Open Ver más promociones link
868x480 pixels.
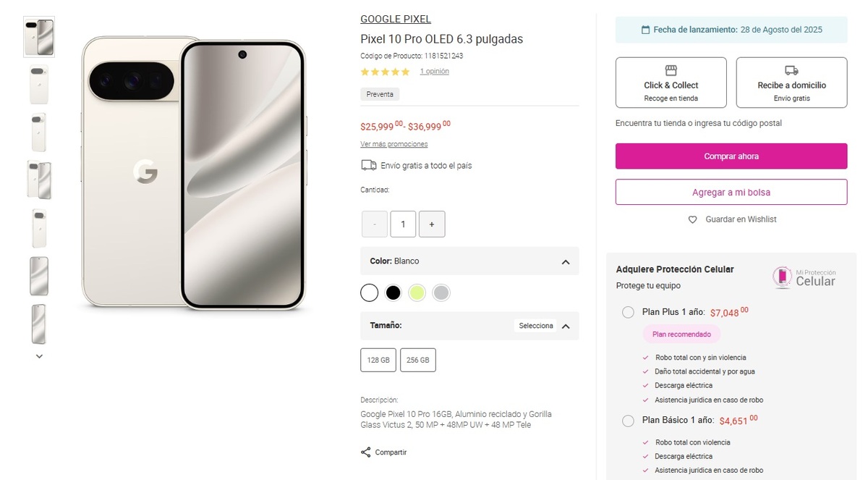point(393,144)
